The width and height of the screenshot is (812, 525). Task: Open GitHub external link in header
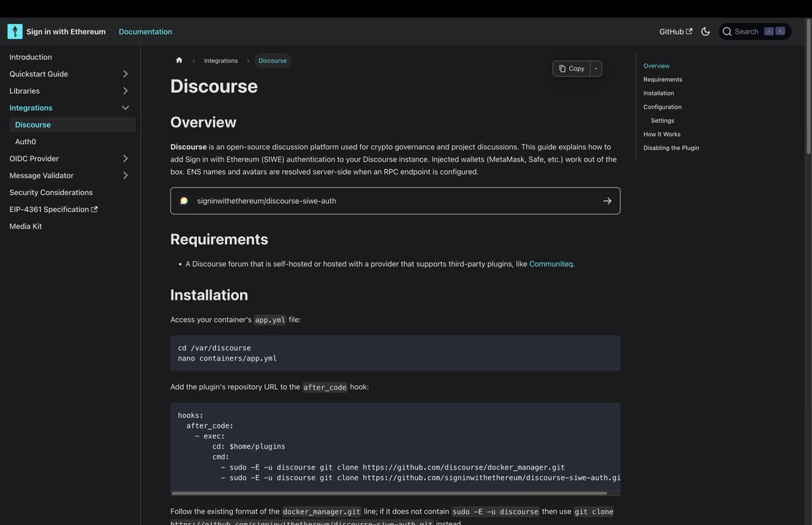point(676,32)
